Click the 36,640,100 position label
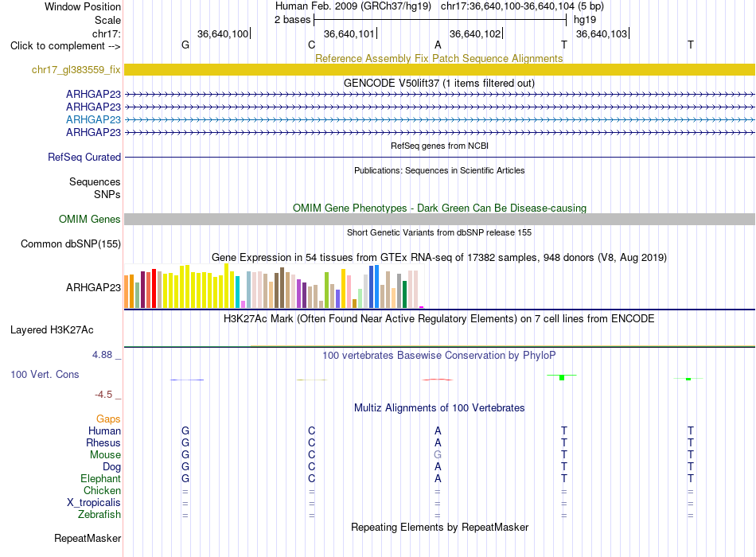Viewport: 756px width, 557px height. point(223,33)
